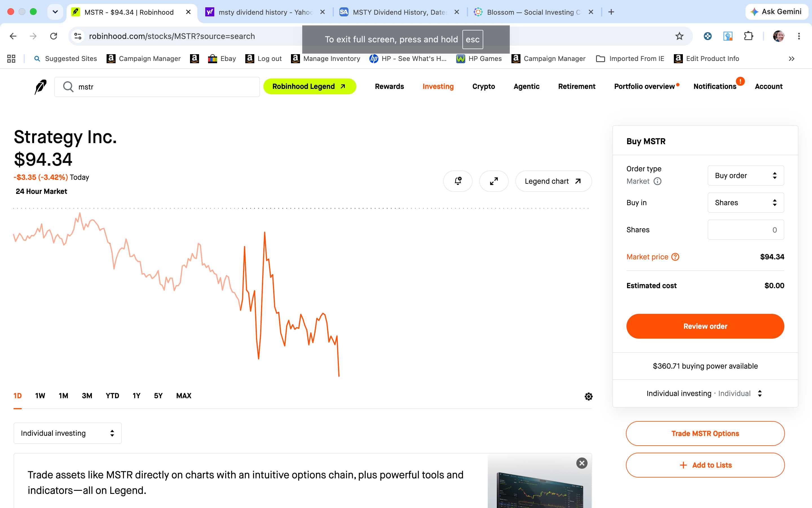The image size is (812, 508).
Task: Click the Chrome profile avatar
Action: [778, 36]
